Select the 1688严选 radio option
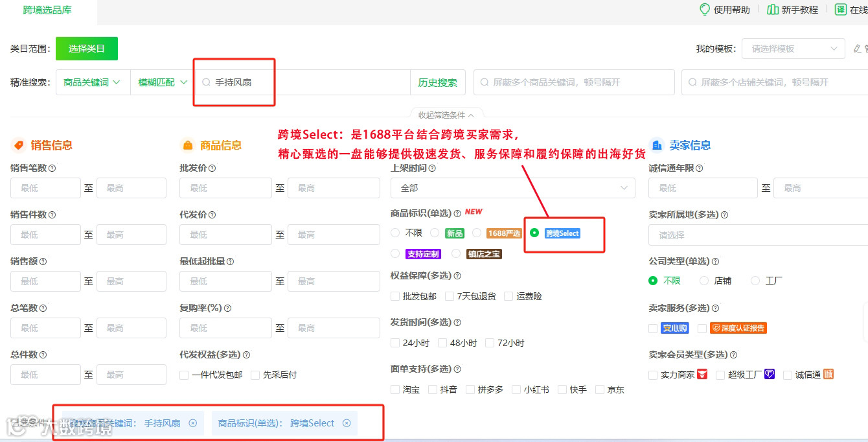Viewport: 868px width, 442px height. coord(477,233)
